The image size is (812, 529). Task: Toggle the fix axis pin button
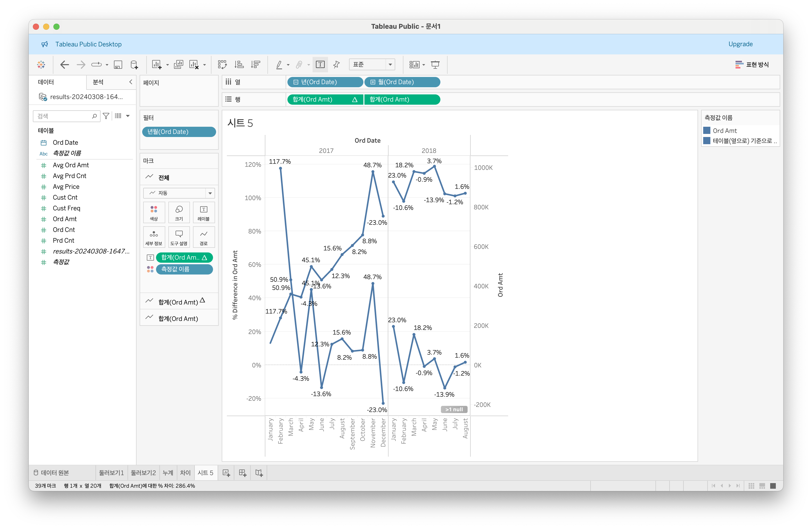(336, 64)
